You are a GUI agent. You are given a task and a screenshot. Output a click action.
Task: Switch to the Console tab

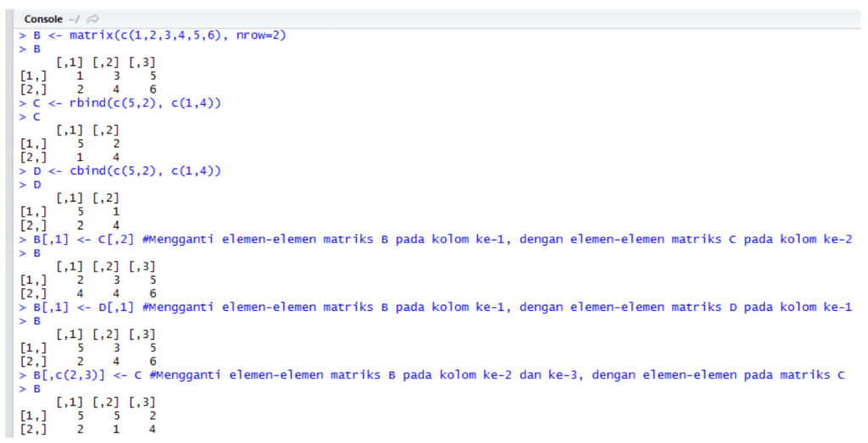pos(45,19)
